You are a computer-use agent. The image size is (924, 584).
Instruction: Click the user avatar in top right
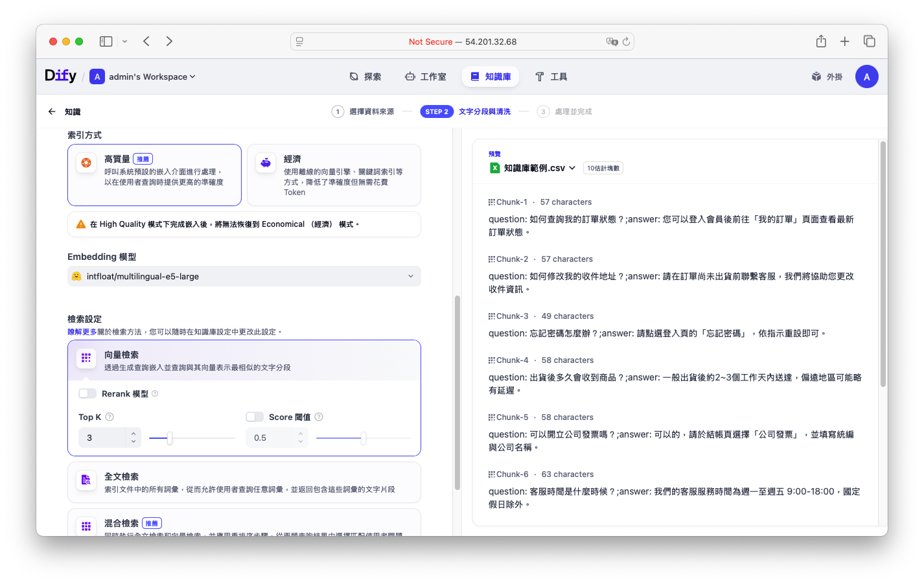(x=866, y=76)
